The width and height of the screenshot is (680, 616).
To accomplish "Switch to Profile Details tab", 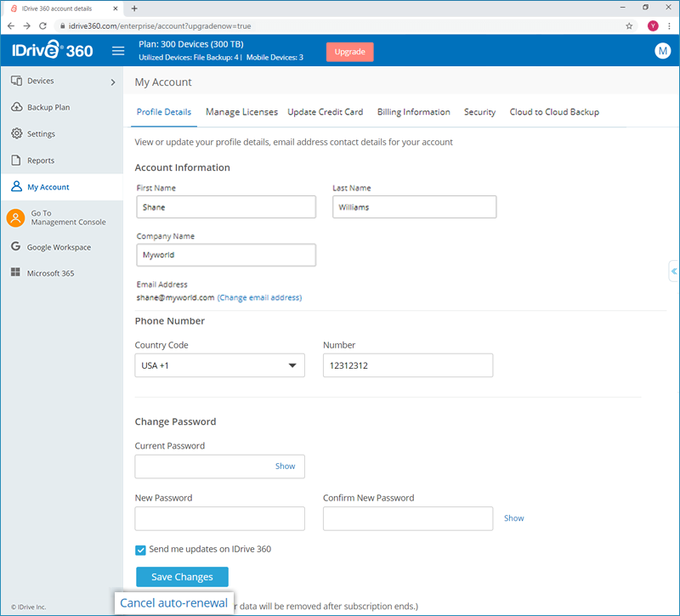I will tap(164, 112).
